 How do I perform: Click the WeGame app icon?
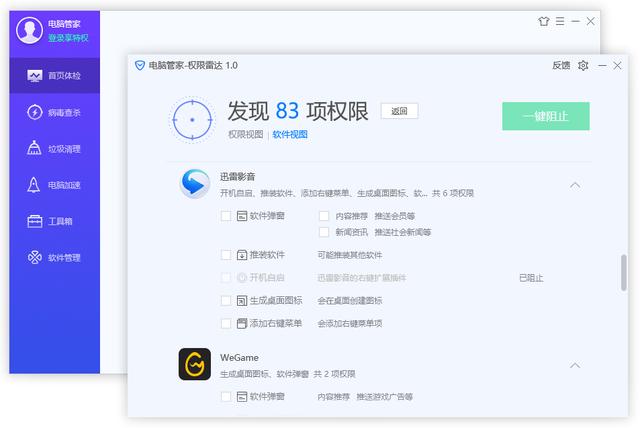(x=195, y=364)
